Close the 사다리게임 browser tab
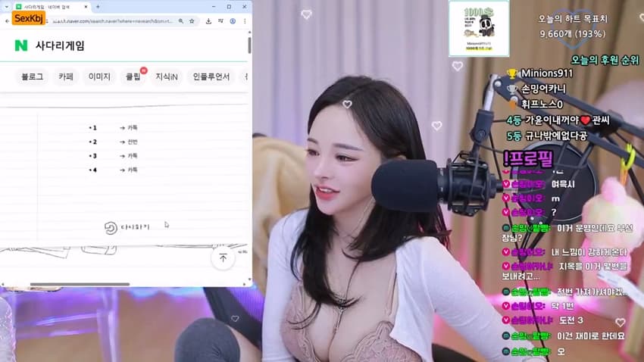Image resolution: width=644 pixels, height=362 pixels. [86, 7]
